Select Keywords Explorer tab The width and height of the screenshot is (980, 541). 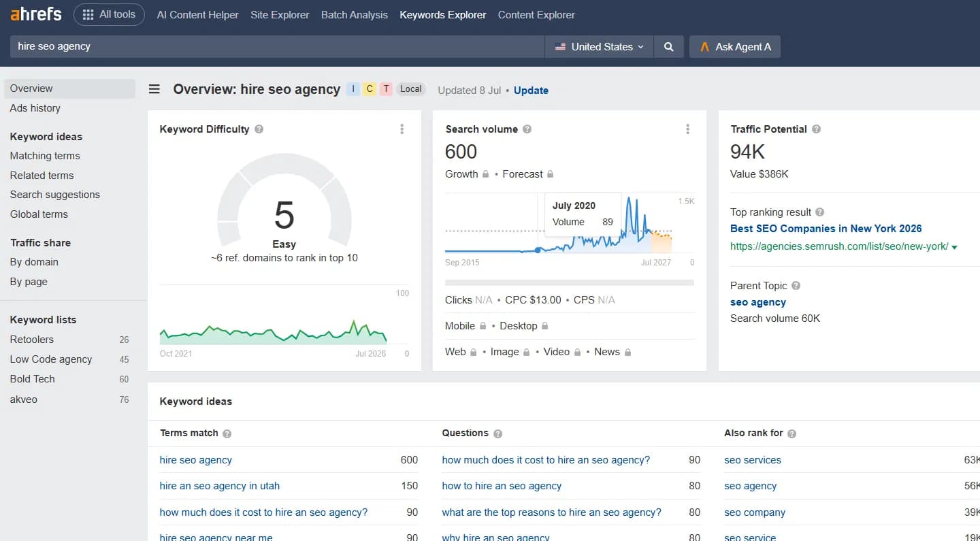click(443, 14)
